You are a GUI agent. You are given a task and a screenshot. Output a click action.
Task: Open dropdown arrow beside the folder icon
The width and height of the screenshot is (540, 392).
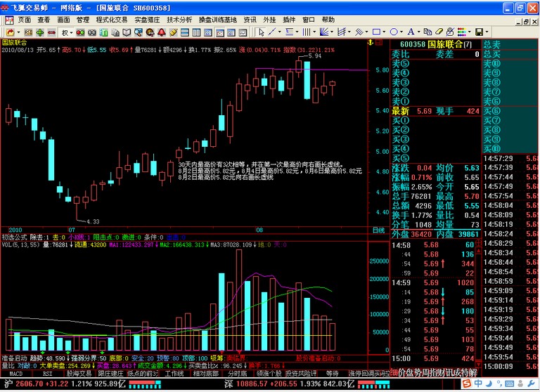pyautogui.click(x=18, y=32)
